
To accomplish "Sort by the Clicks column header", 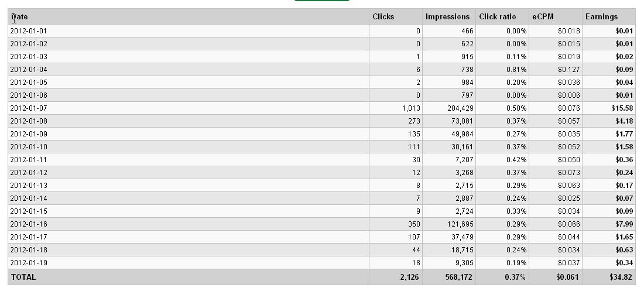I will 383,17.
